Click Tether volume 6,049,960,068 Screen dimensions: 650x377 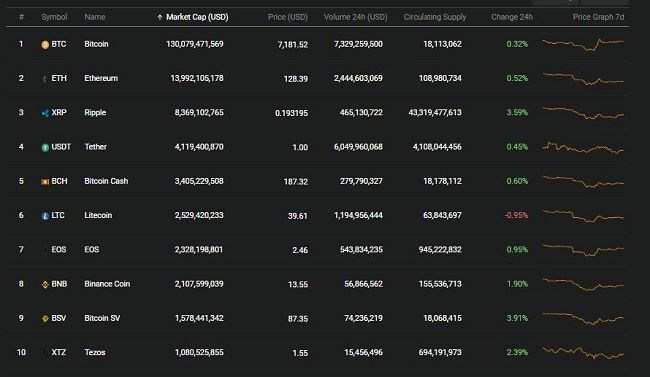[x=358, y=147]
